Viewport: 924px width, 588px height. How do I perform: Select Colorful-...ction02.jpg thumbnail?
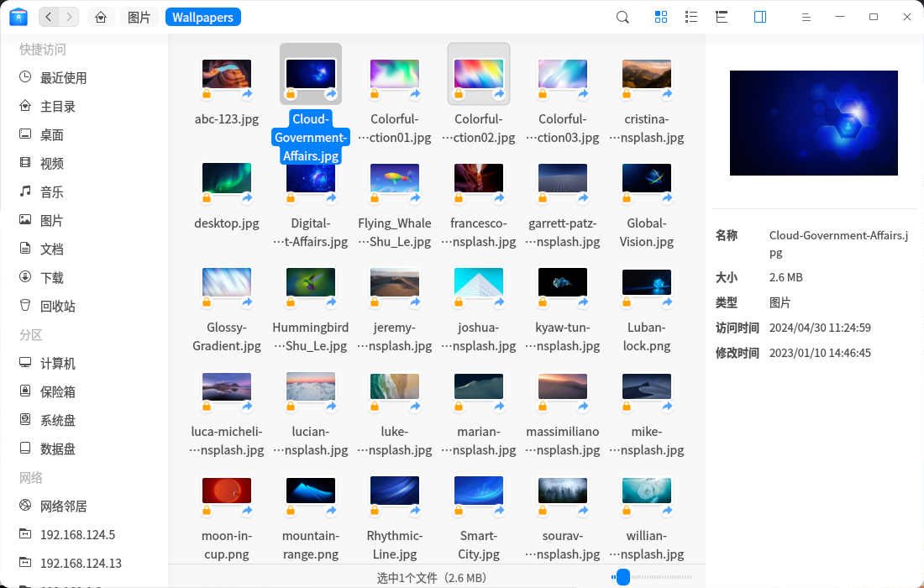point(479,75)
